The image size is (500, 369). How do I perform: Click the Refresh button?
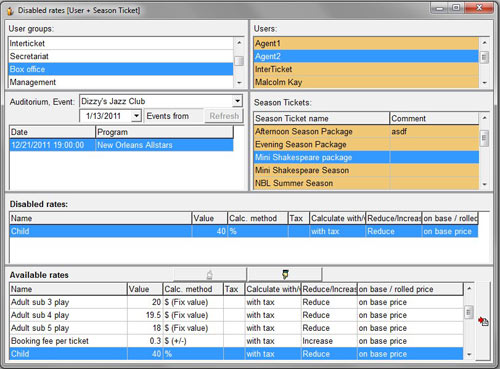coord(224,116)
